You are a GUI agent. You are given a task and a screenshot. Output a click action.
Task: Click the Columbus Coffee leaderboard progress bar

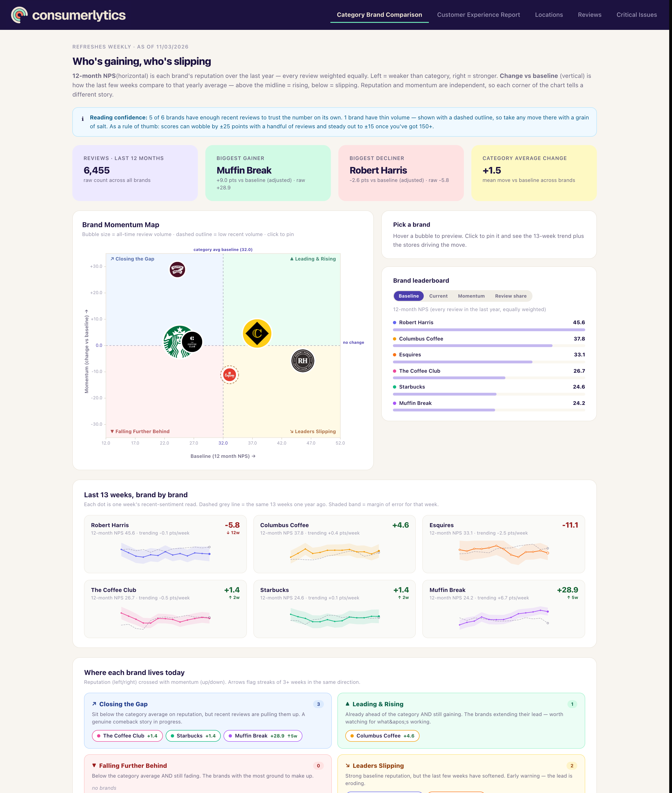[x=489, y=346]
